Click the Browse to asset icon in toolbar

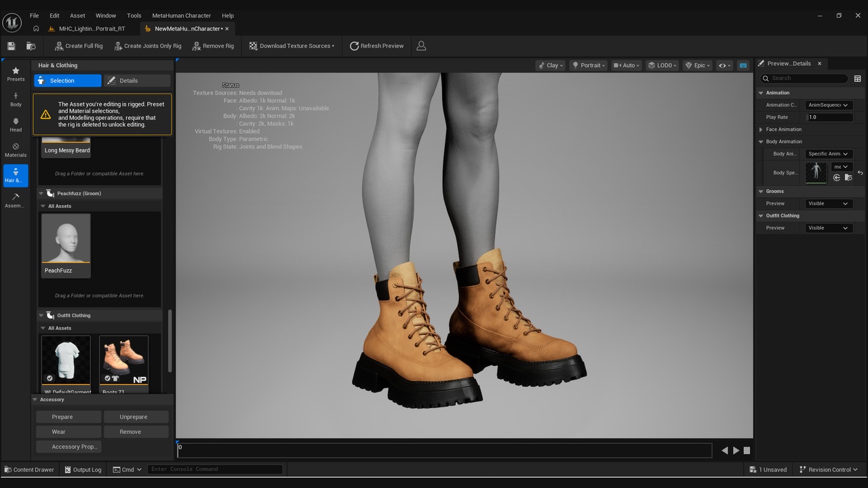click(31, 46)
